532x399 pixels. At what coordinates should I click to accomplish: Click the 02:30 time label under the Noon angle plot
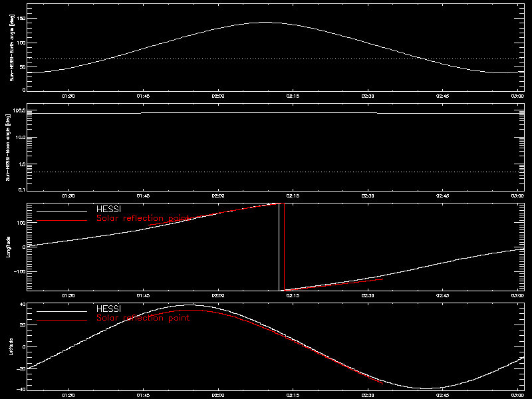[368, 196]
